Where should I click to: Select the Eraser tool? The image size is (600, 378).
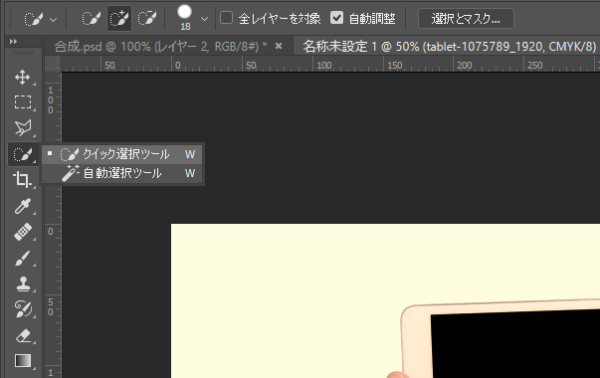[23, 336]
